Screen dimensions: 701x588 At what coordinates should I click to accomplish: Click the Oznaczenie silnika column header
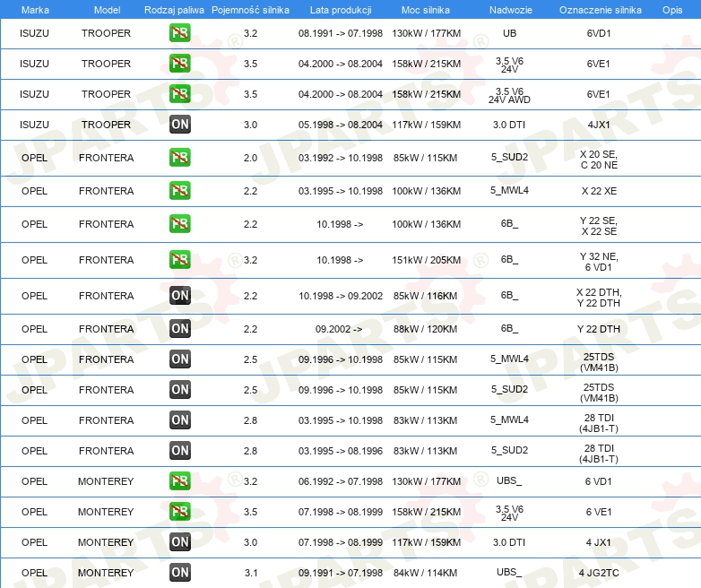pos(600,10)
